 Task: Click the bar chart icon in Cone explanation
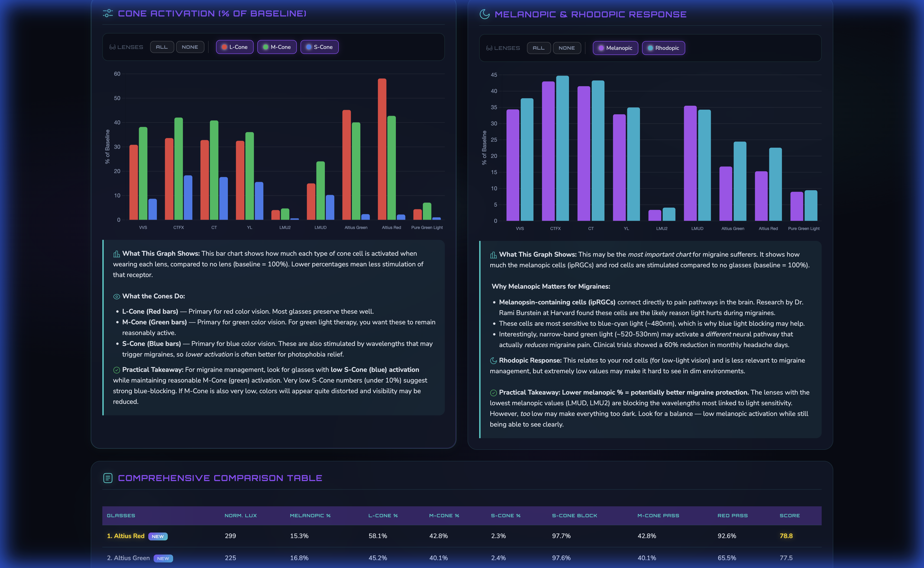coord(116,254)
